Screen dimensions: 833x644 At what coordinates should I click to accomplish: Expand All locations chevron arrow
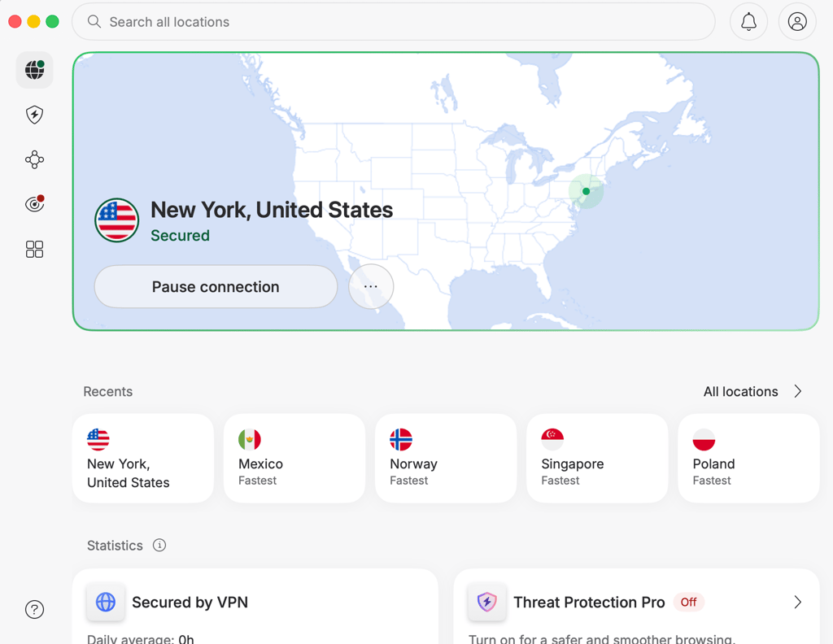pyautogui.click(x=797, y=391)
